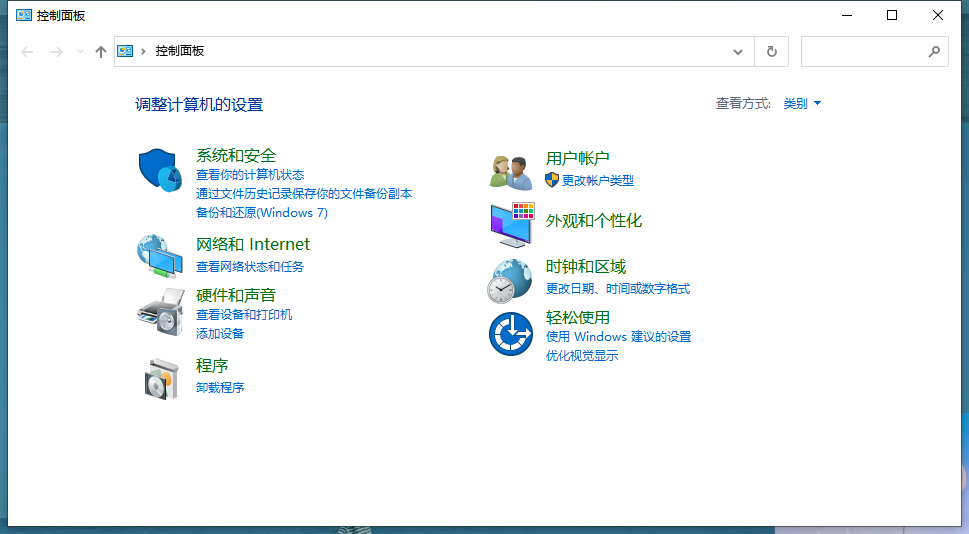Minimize the 控制面板 window
Screen dimensions: 969x534
pos(847,15)
